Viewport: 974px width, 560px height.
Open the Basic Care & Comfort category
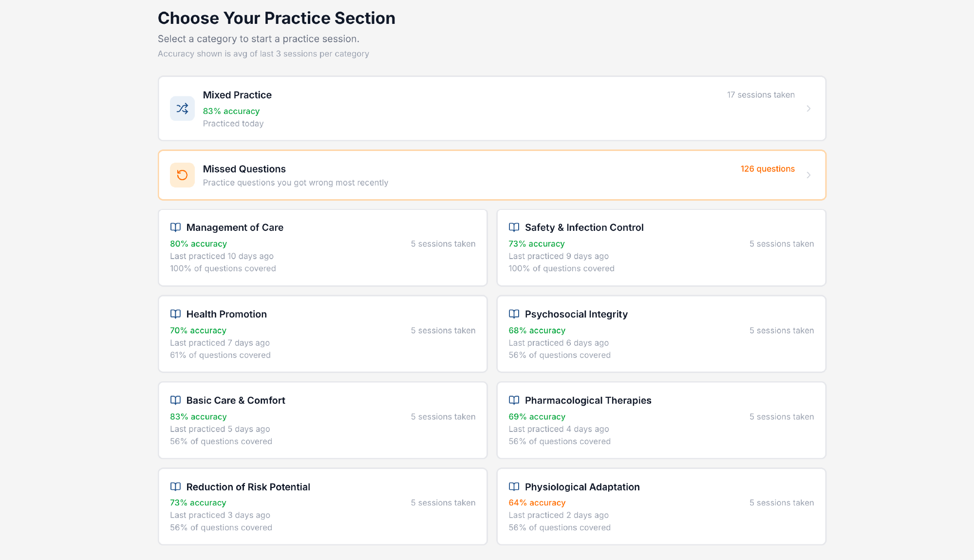coord(322,420)
